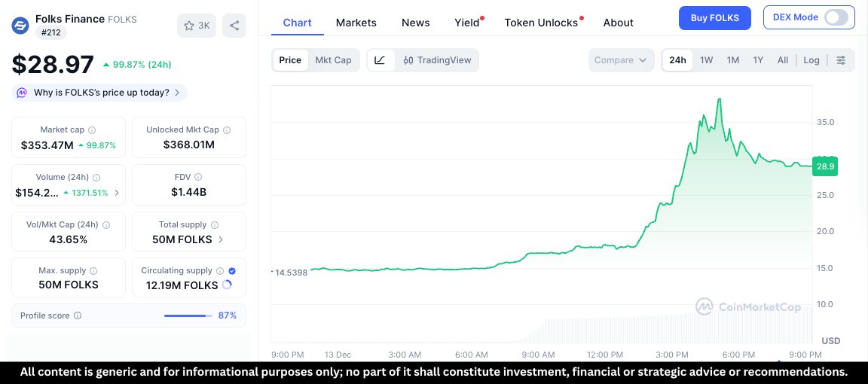This screenshot has height=384, width=868.
Task: Open TradingView candlestick chart view
Action: (437, 60)
